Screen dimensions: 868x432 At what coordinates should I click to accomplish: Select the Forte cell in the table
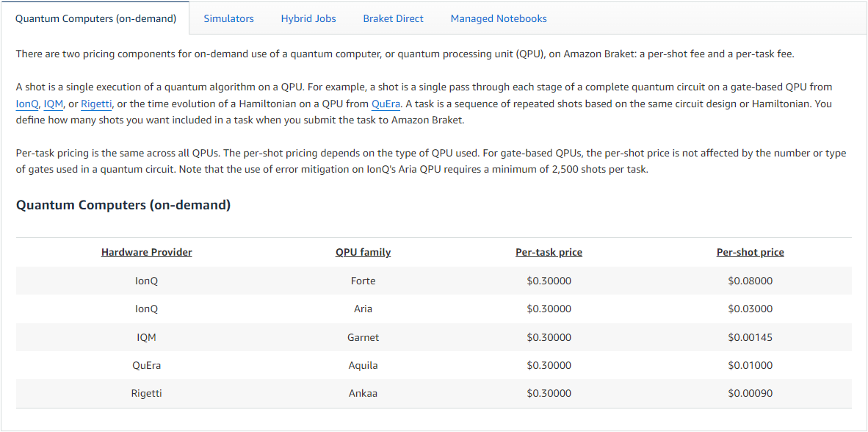point(364,281)
